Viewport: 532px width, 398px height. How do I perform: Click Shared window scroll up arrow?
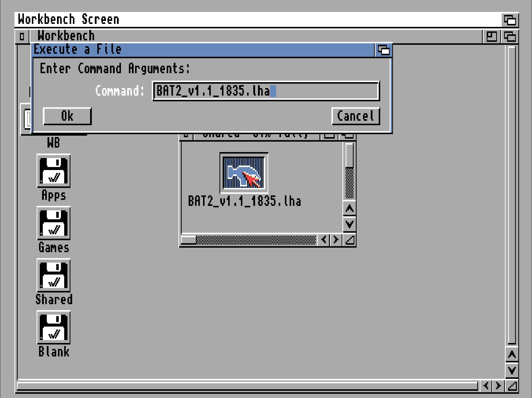click(x=349, y=209)
